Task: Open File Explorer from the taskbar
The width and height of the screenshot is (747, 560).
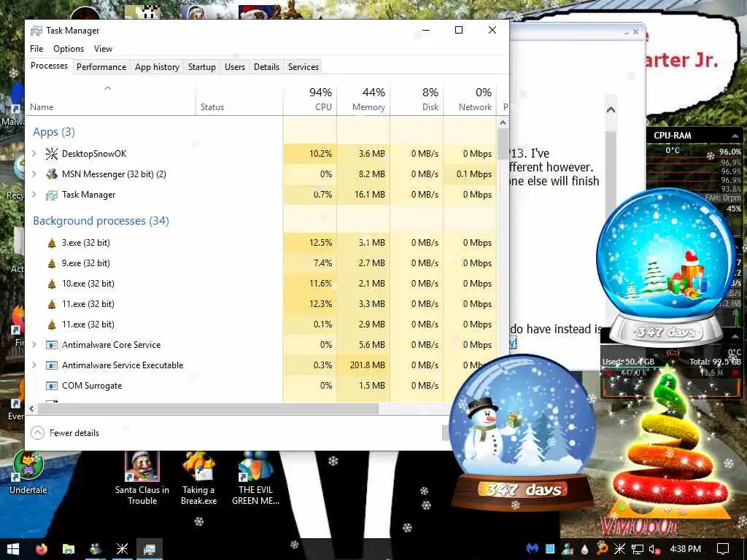Action: click(x=69, y=548)
